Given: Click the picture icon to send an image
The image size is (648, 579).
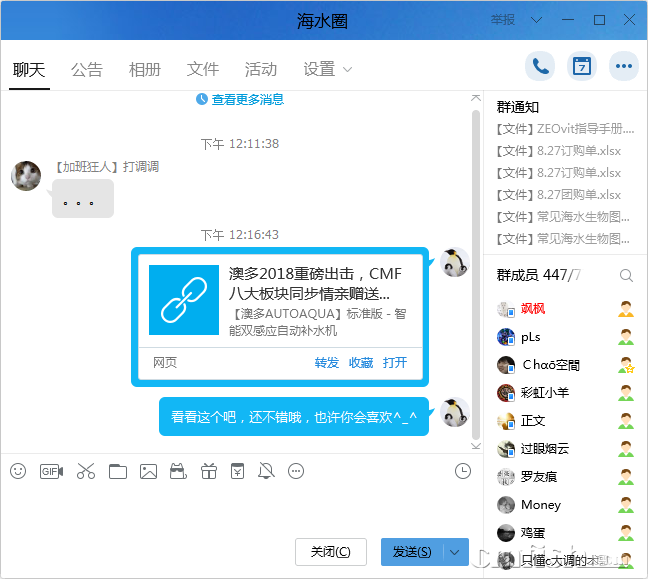Looking at the screenshot, I should click(149, 471).
